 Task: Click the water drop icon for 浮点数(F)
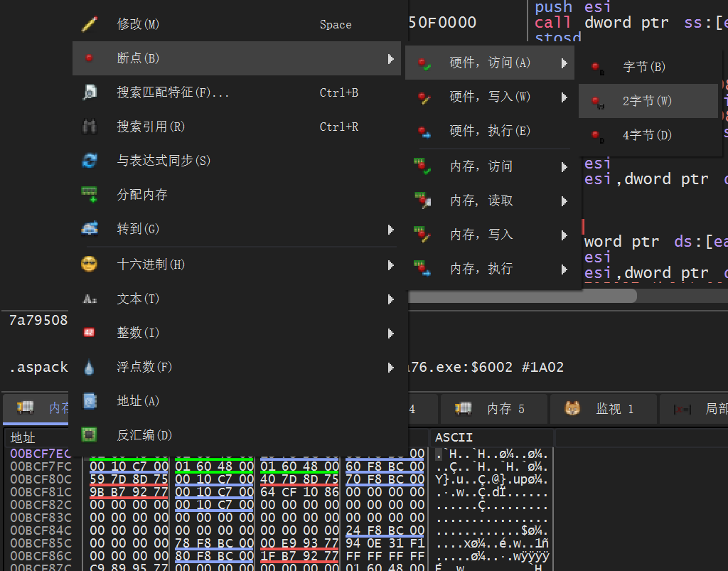tap(90, 367)
